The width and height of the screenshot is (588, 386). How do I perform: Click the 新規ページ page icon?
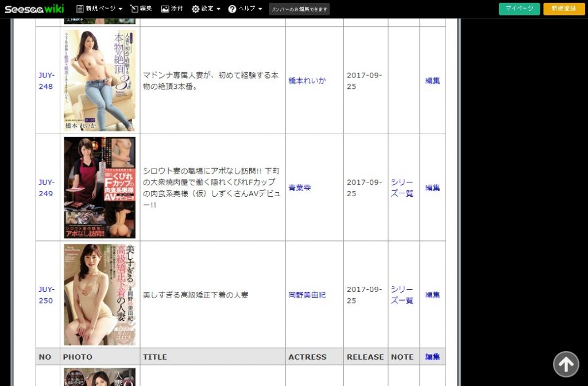(x=80, y=9)
